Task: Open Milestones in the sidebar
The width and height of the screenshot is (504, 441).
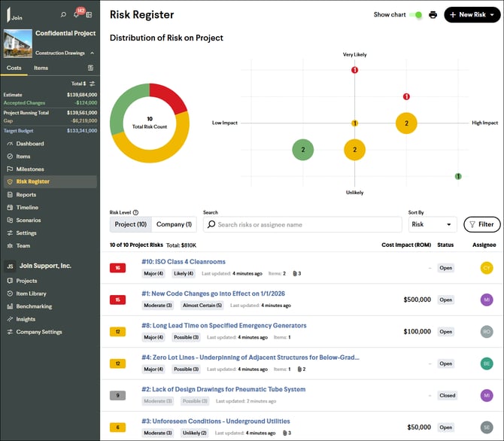Action: pyautogui.click(x=30, y=169)
